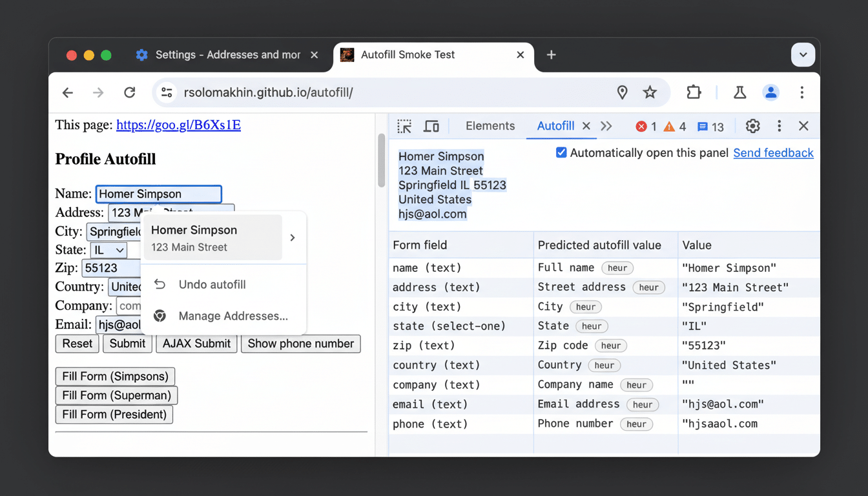This screenshot has height=496, width=868.
Task: Select the inspect element tool in DevTools
Action: click(404, 126)
